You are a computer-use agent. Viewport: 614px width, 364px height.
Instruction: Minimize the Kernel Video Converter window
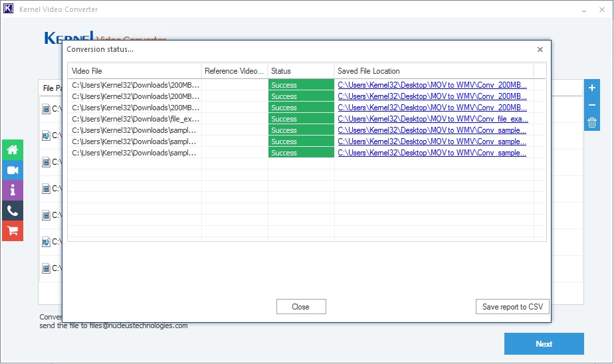click(x=584, y=10)
